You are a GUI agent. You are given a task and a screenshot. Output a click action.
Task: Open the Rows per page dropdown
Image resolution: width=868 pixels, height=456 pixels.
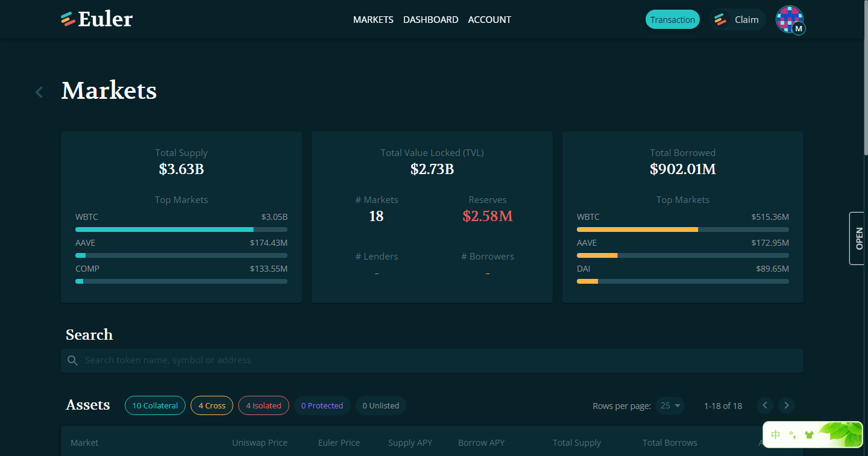tap(671, 405)
